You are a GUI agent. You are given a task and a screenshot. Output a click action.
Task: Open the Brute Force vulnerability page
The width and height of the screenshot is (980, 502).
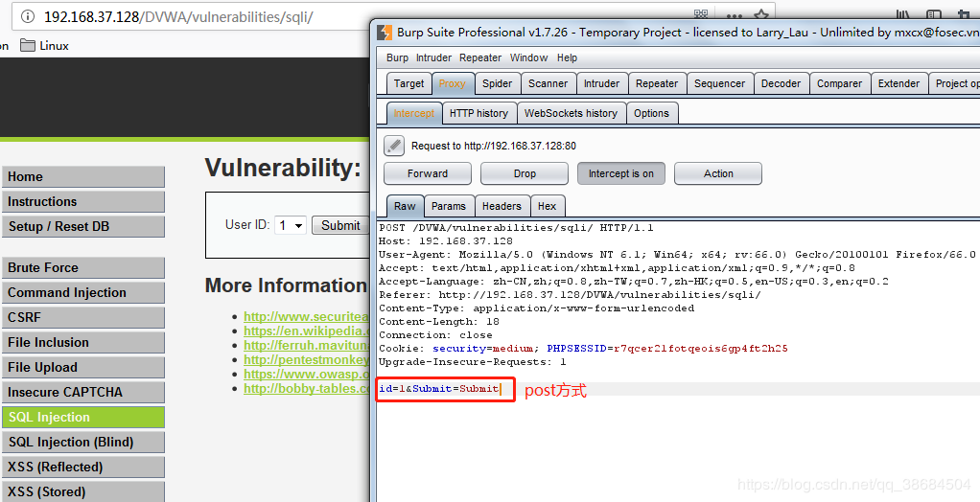coord(83,268)
